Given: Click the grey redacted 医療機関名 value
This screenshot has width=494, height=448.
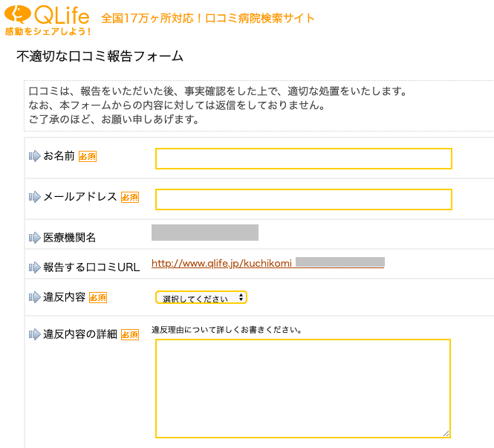Looking at the screenshot, I should click(205, 233).
